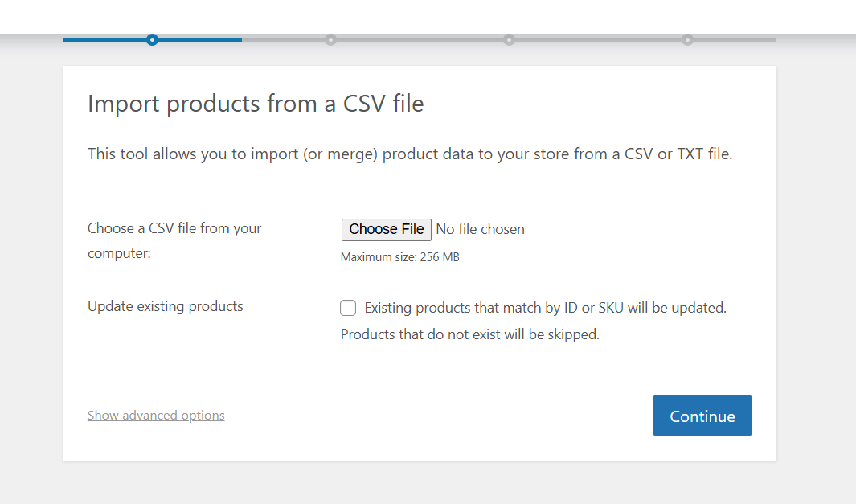Click 'Choose a CSV file from your computer' label

click(174, 241)
